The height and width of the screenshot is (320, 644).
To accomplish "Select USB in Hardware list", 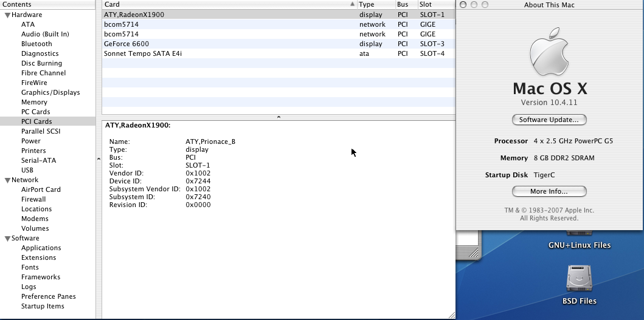I will [27, 170].
